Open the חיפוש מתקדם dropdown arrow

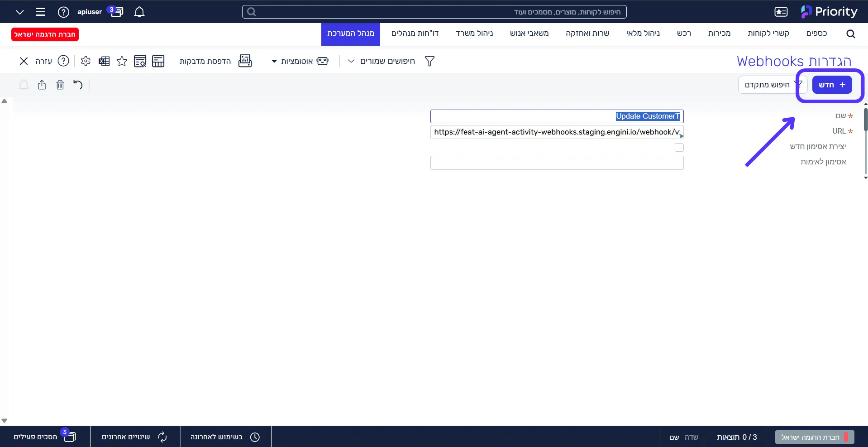coord(799,84)
